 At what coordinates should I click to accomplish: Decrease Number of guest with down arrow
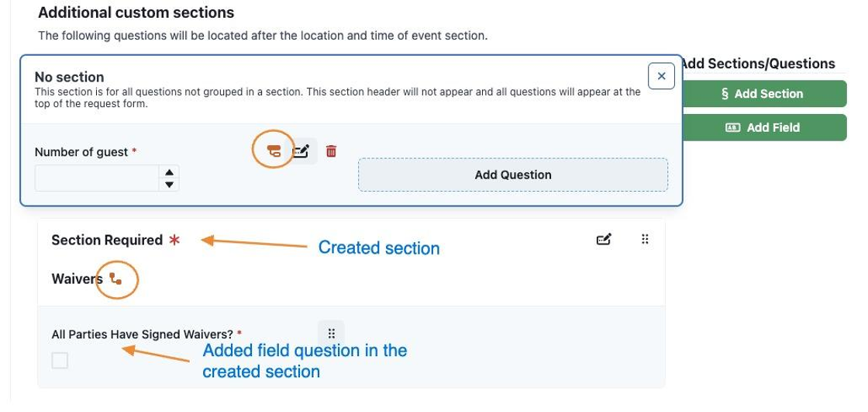click(x=170, y=184)
